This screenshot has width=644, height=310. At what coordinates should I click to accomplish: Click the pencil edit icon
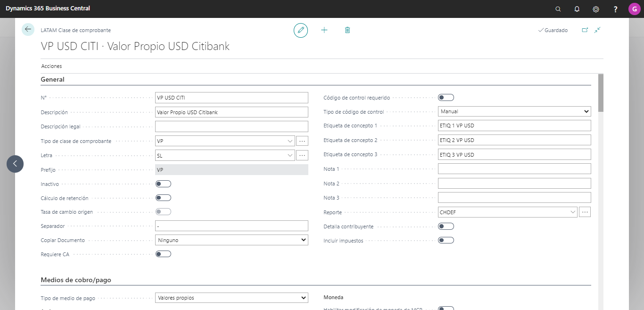click(x=301, y=30)
